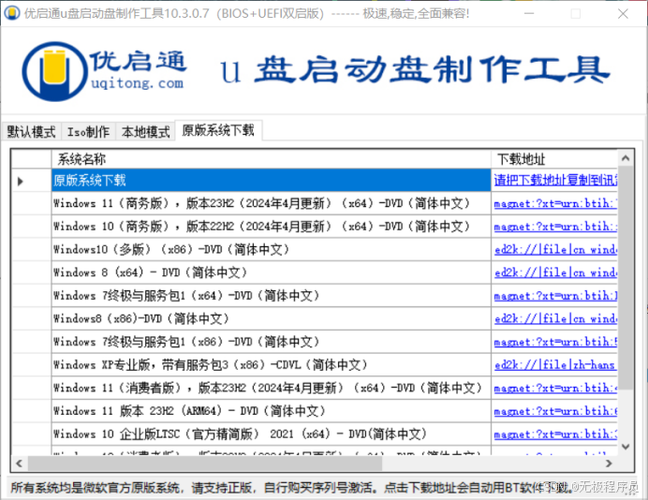
Task: Select Windows 10 企业版LTSC 2021 row
Action: click(271, 434)
